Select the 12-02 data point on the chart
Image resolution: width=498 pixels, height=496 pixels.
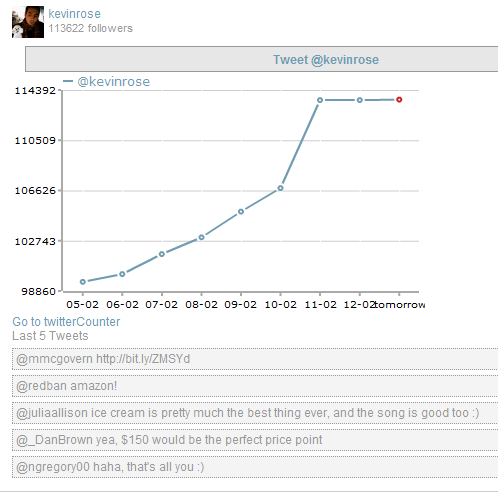(x=360, y=100)
